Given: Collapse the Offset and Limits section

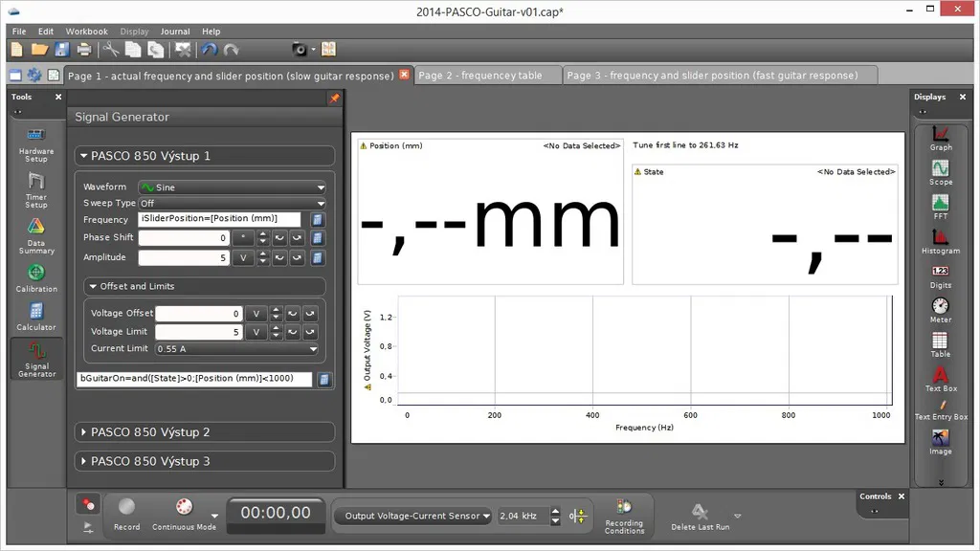Looking at the screenshot, I should click(x=93, y=286).
